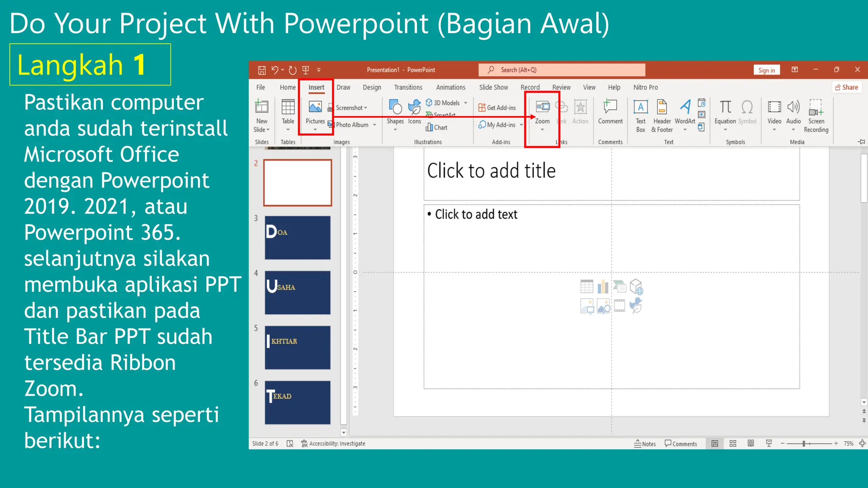
Task: Insert a Chart from Illustrations group
Action: 437,127
